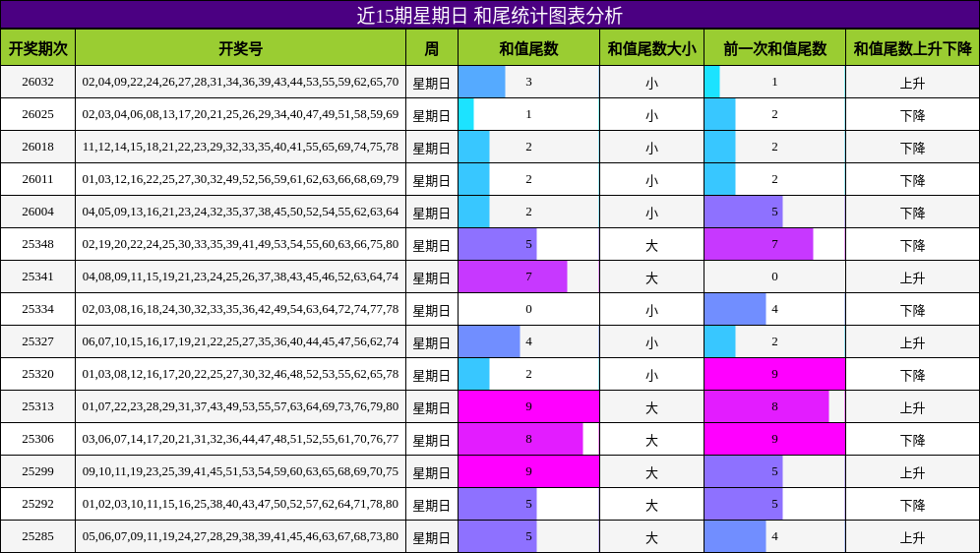Viewport: 980px width, 553px height.
Task: Click the 和值尾数 bar valued 4 in row 25327
Action: pos(489,341)
